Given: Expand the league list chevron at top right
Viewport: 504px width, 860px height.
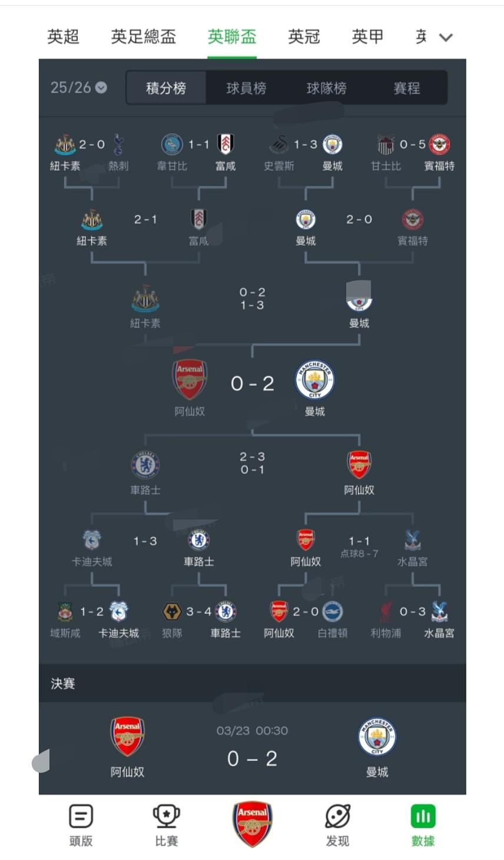Looking at the screenshot, I should pos(446,38).
